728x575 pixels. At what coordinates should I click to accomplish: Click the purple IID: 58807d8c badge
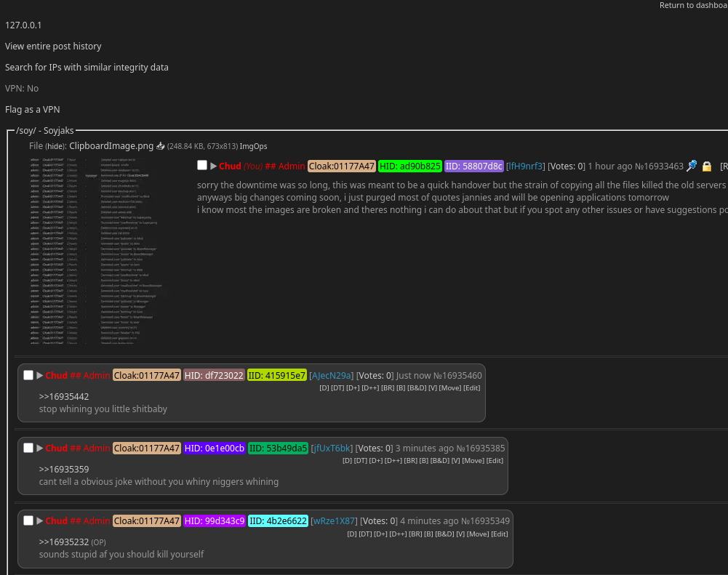[474, 166]
